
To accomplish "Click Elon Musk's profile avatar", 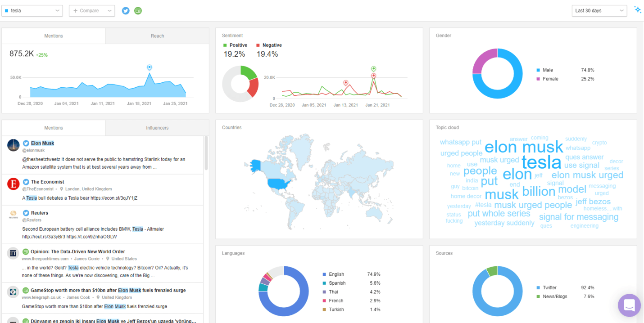I will click(14, 145).
